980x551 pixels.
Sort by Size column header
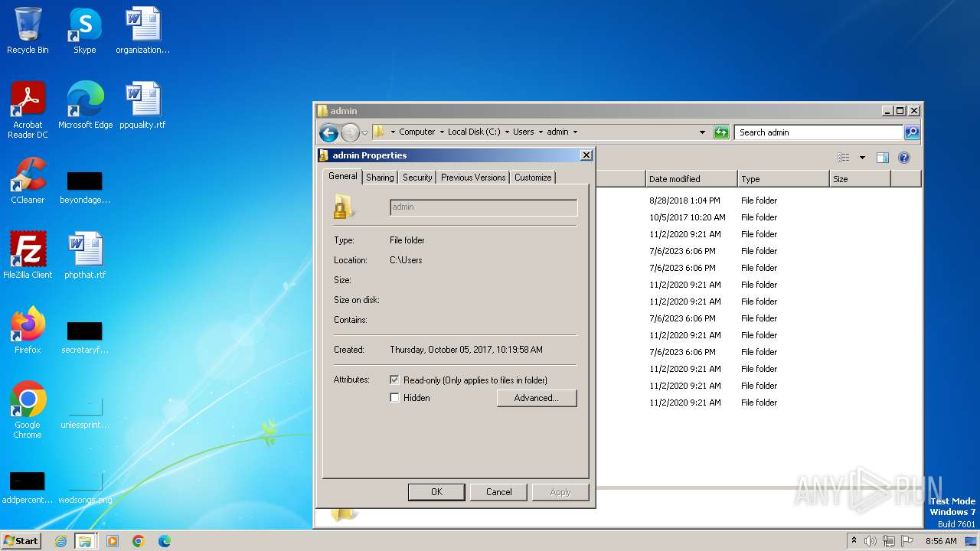coord(860,179)
